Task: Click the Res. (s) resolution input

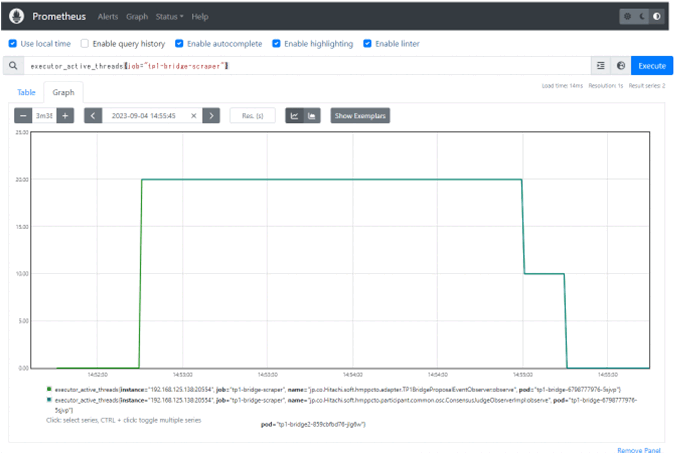Action: 252,115
